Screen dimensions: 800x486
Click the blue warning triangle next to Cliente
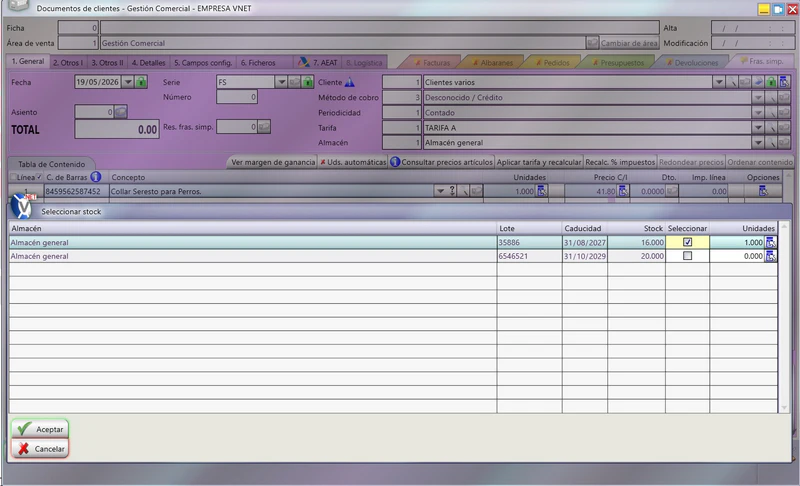coord(349,82)
